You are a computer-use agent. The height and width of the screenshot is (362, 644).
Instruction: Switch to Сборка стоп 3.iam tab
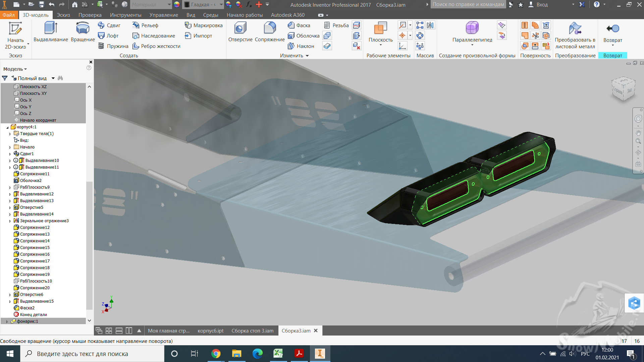pos(253,330)
